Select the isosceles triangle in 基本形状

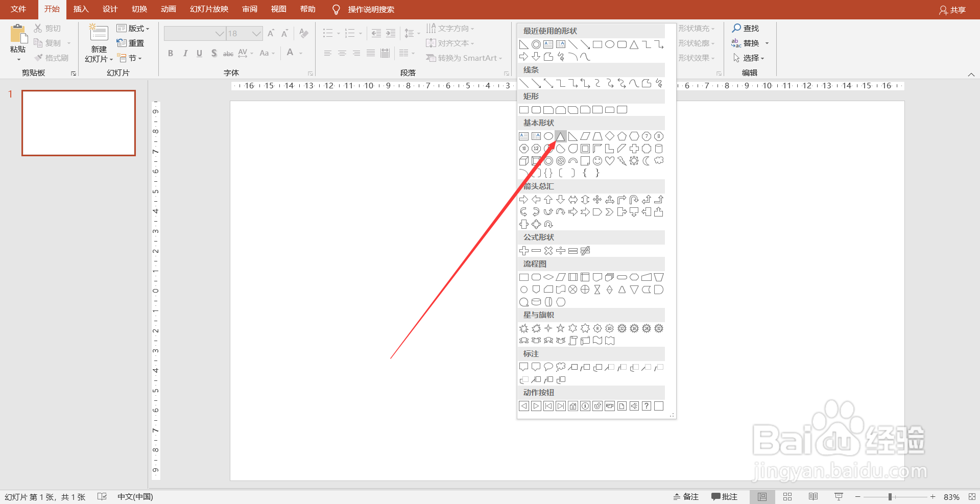[560, 136]
